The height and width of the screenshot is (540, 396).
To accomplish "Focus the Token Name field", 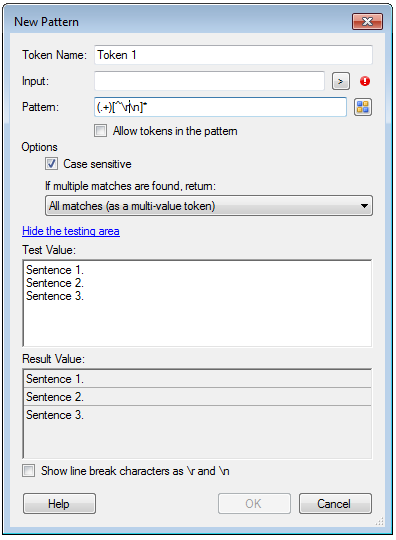I will click(x=233, y=55).
